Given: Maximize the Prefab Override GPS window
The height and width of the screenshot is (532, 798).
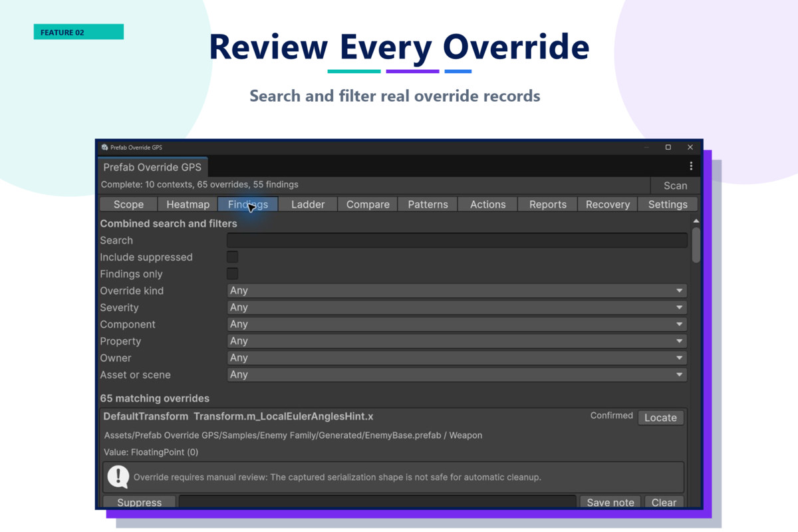Looking at the screenshot, I should pyautogui.click(x=668, y=147).
